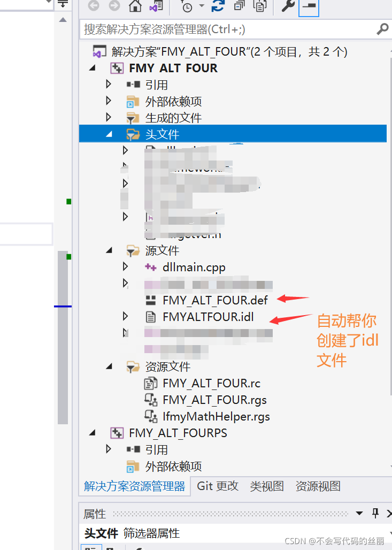
Task: Click the IfmyMathHelper.rgs file icon
Action: (x=151, y=416)
